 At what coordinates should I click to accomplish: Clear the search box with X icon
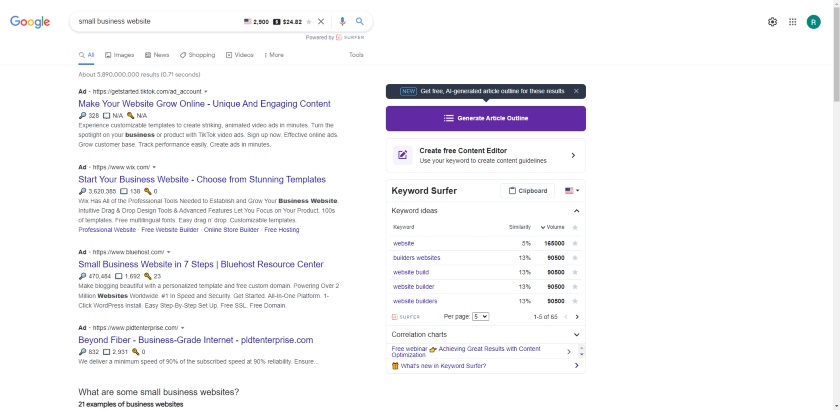click(321, 21)
